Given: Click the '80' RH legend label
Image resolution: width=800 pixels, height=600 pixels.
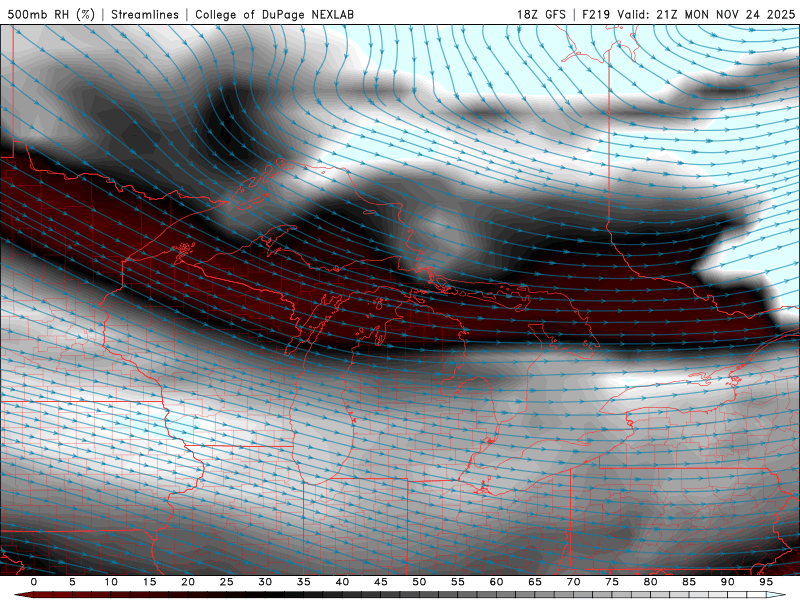Looking at the screenshot, I should point(651,582).
